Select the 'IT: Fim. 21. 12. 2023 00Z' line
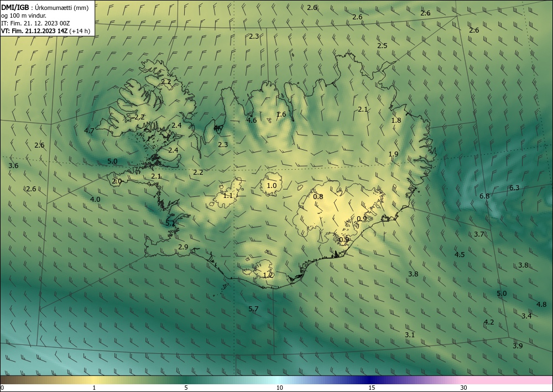Image resolution: width=553 pixels, height=392 pixels. (x=35, y=23)
